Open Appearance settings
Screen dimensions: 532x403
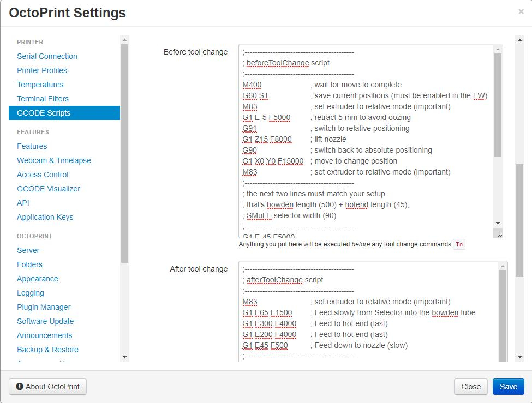coord(37,279)
